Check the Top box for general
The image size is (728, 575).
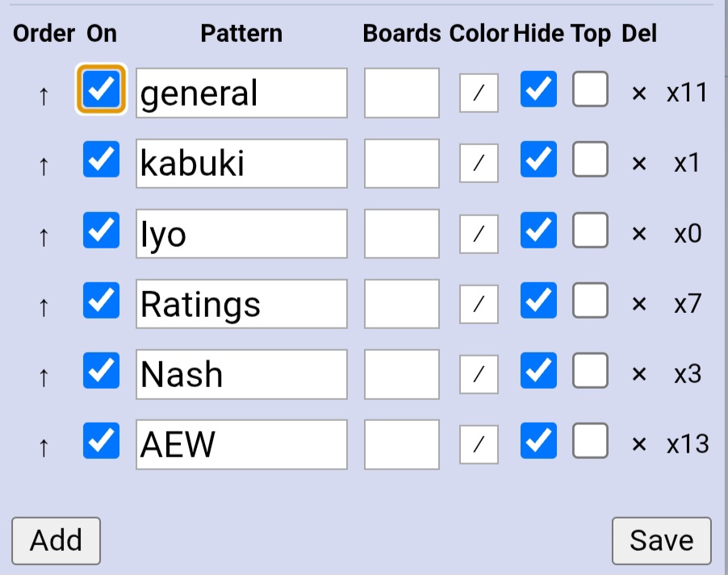point(590,90)
